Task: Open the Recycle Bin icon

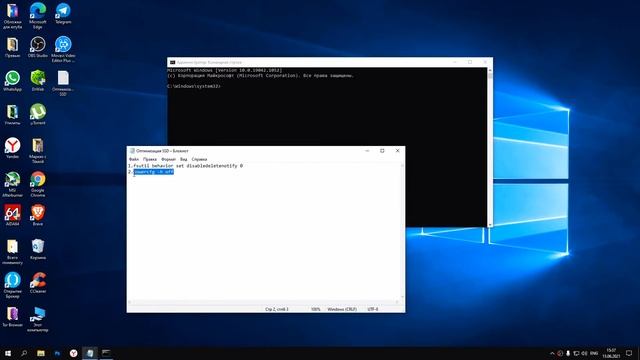Action: (x=38, y=249)
